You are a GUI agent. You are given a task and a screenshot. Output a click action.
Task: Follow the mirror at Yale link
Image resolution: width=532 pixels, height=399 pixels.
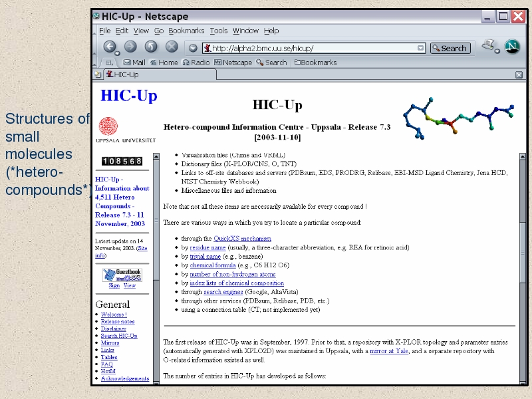pos(389,351)
